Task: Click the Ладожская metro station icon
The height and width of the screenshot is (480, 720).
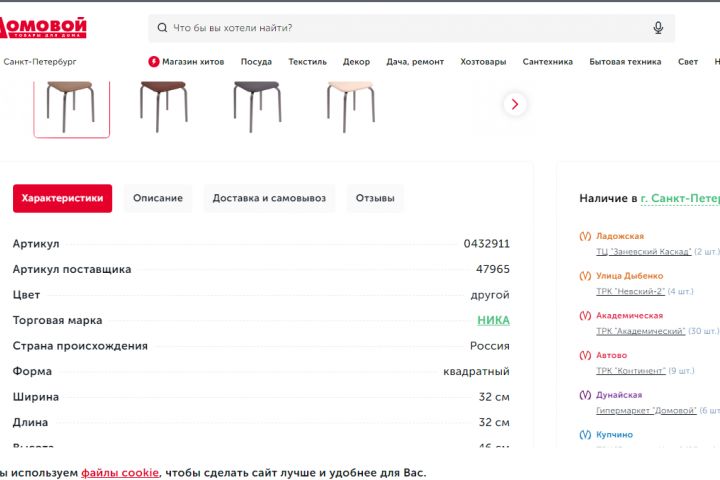Action: click(585, 236)
